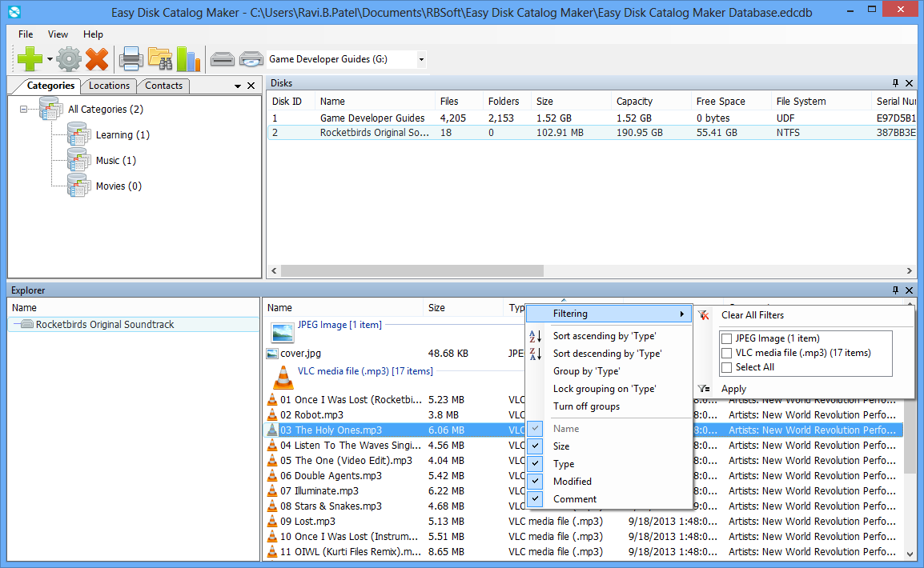Click Apply filter button
The width and height of the screenshot is (924, 568).
click(x=733, y=389)
